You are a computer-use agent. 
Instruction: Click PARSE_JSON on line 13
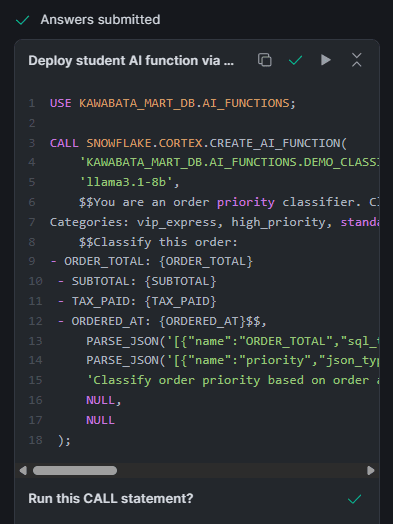[x=122, y=341]
